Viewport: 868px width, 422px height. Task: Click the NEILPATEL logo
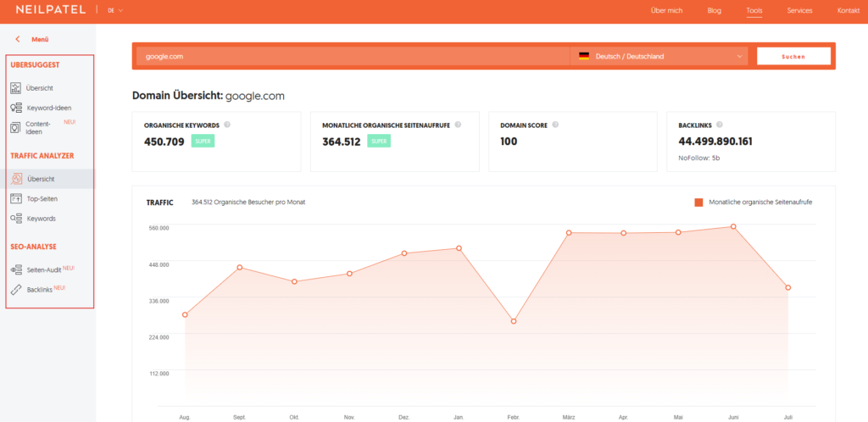(x=51, y=10)
